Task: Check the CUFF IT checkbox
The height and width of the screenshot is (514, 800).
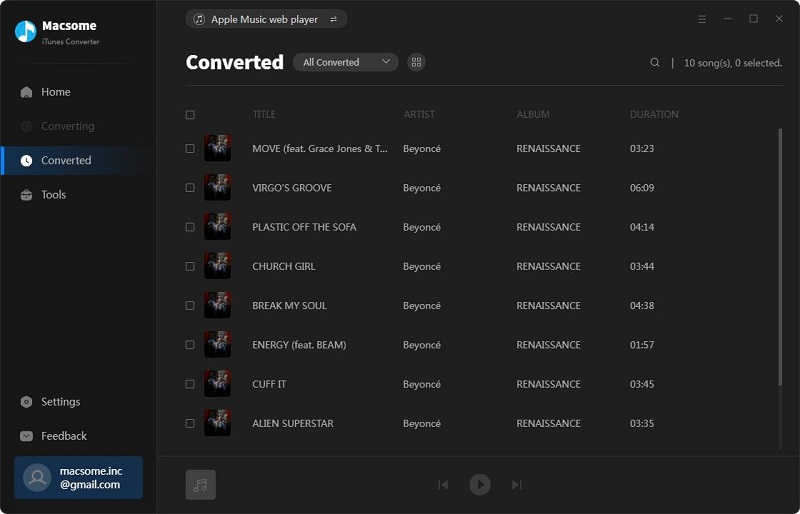Action: [x=190, y=384]
